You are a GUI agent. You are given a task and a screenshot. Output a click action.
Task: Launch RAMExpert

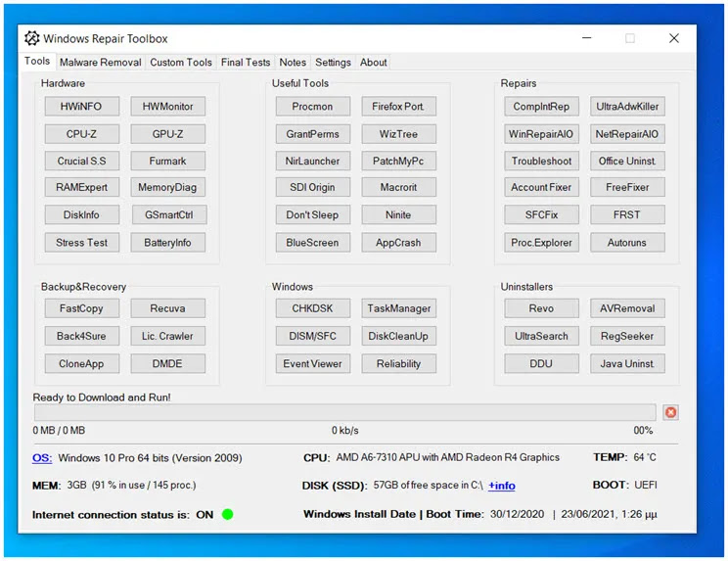coord(82,187)
